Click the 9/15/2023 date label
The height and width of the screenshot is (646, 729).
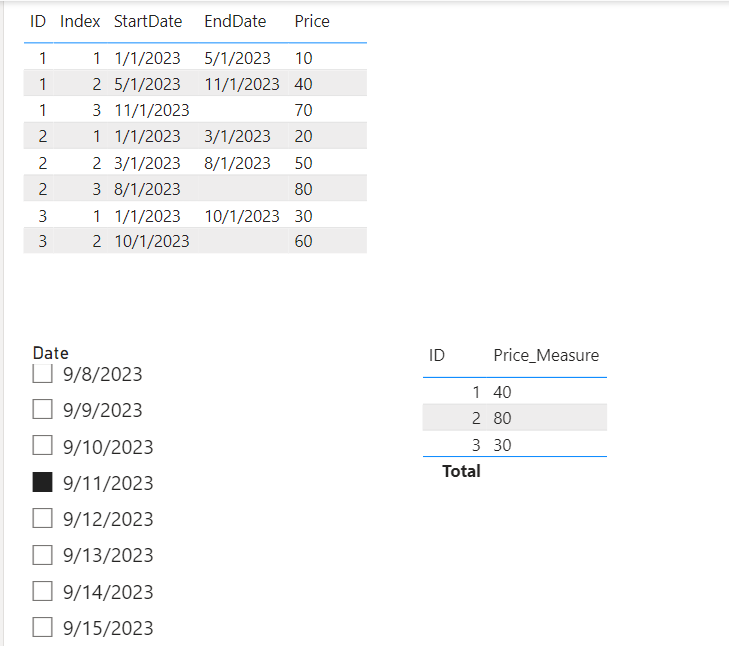click(x=108, y=628)
